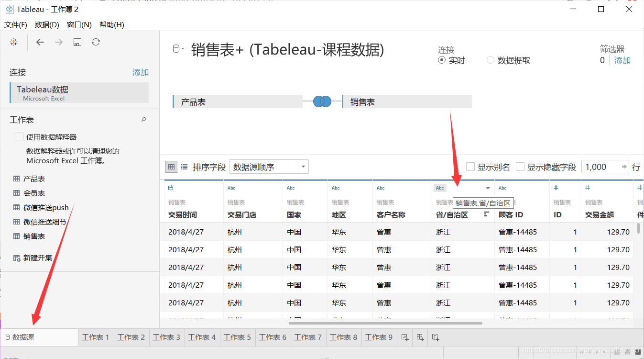Save the workbook with the disk icon
644x359 pixels.
[77, 42]
